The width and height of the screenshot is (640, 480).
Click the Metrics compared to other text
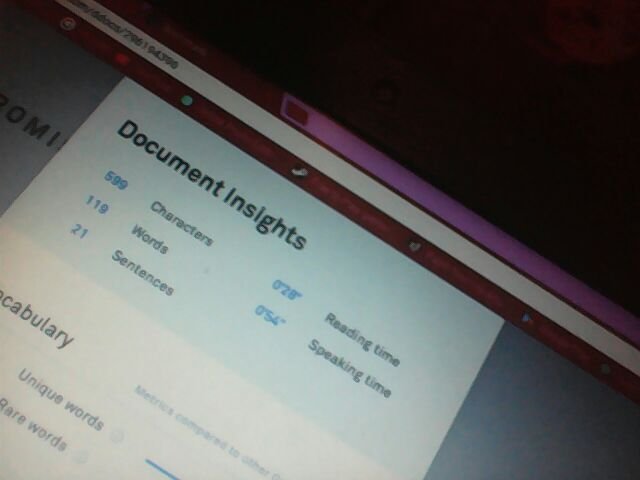208,433
